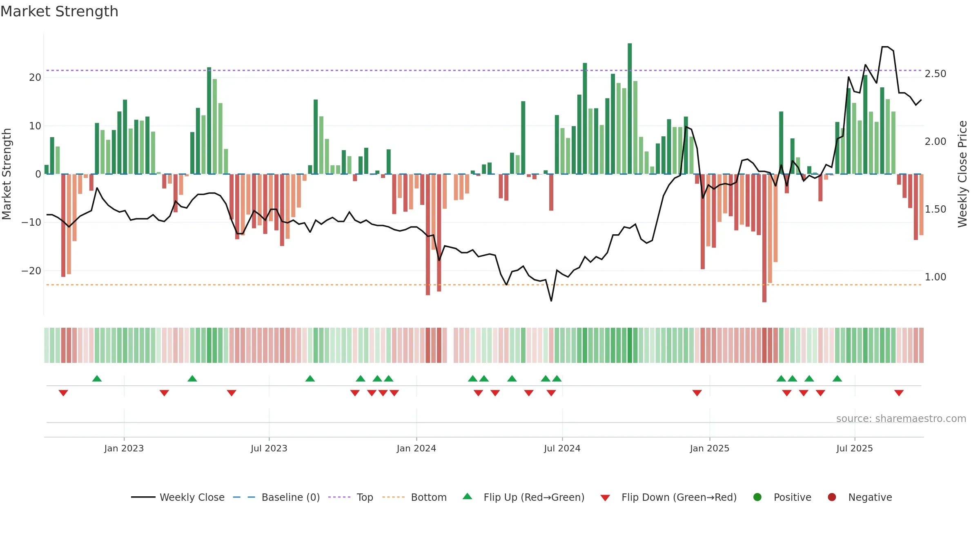Screen dimensions: 980x551
Task: Click the 2.50 price axis label
Action: click(x=935, y=74)
